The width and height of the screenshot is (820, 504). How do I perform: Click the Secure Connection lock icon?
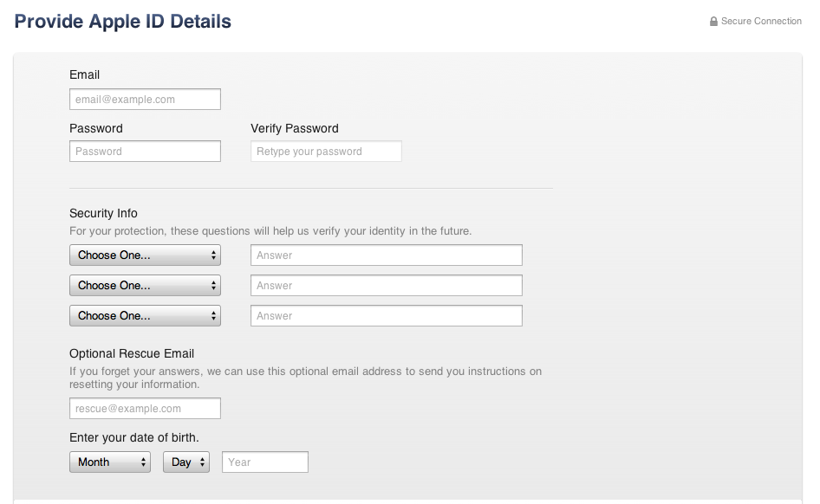(x=713, y=22)
